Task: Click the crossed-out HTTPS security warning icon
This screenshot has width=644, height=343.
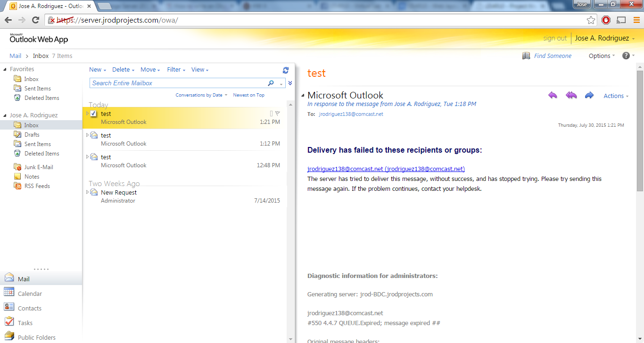Action: tap(52, 20)
